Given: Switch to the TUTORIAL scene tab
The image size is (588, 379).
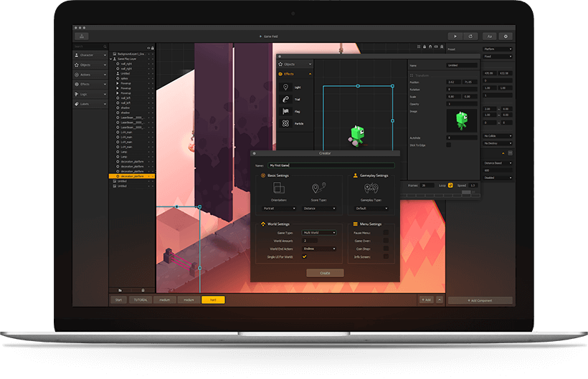Looking at the screenshot, I should click(x=140, y=300).
